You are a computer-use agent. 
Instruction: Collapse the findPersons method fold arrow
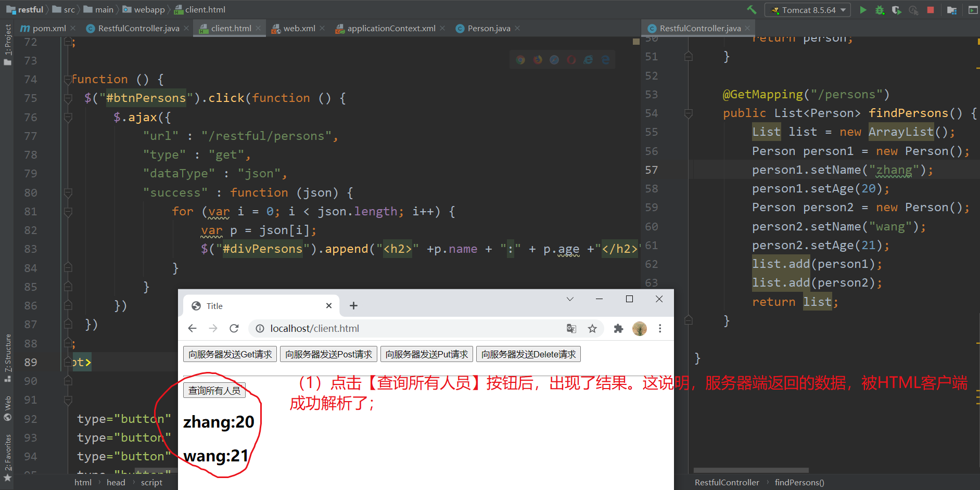point(689,113)
